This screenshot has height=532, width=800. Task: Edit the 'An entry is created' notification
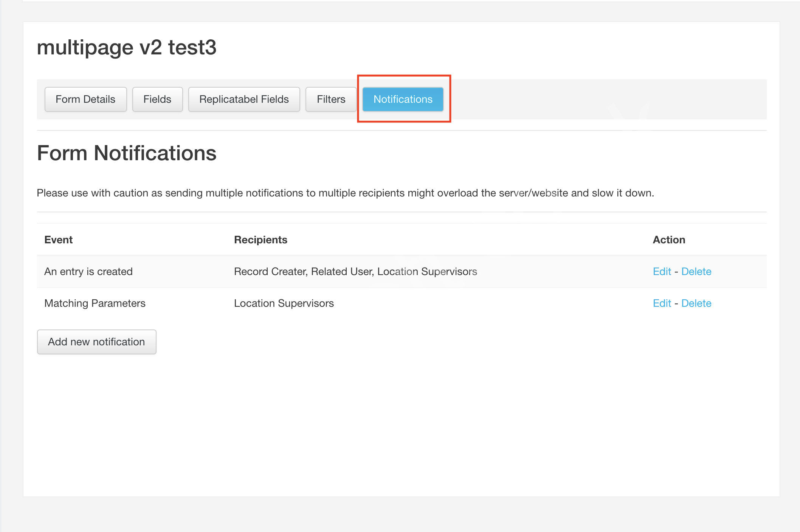[662, 272]
